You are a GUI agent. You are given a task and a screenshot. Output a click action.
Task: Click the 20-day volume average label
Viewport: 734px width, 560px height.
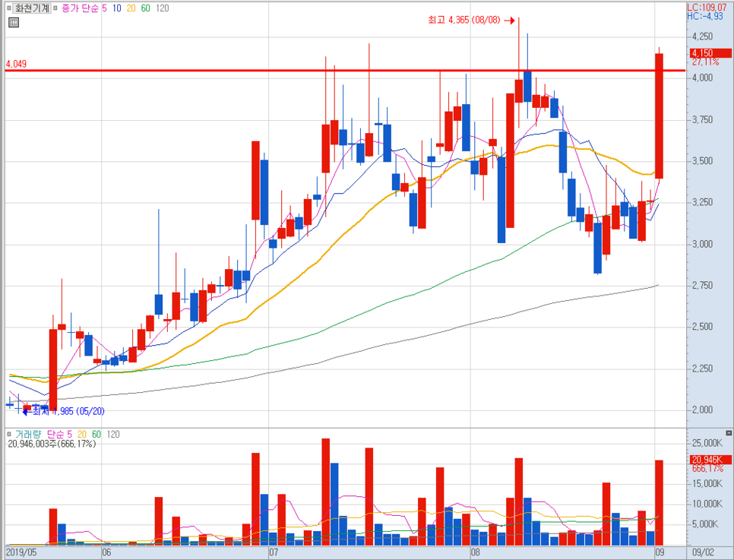(x=82, y=434)
